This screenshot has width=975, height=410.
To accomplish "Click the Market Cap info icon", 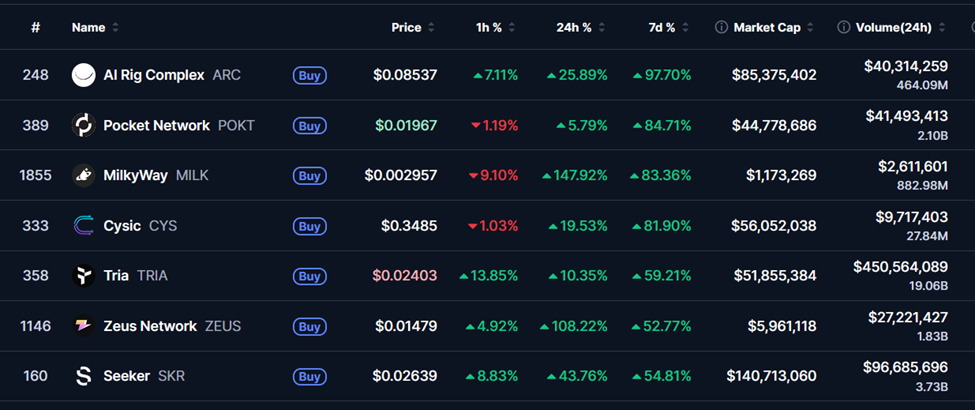I will tap(721, 27).
